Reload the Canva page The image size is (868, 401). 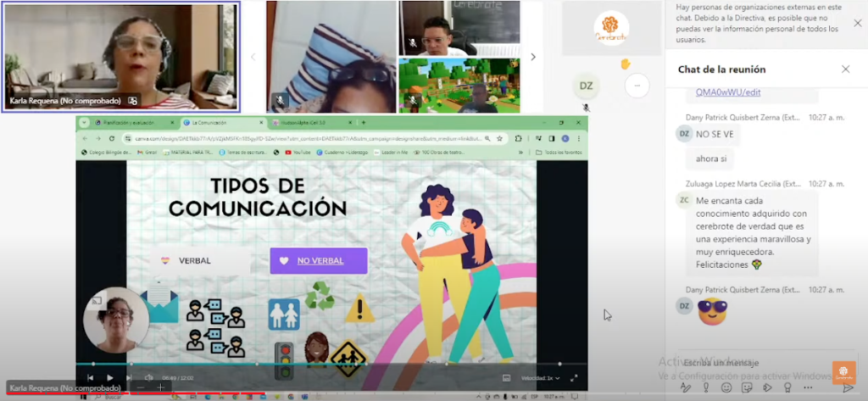pyautogui.click(x=112, y=138)
